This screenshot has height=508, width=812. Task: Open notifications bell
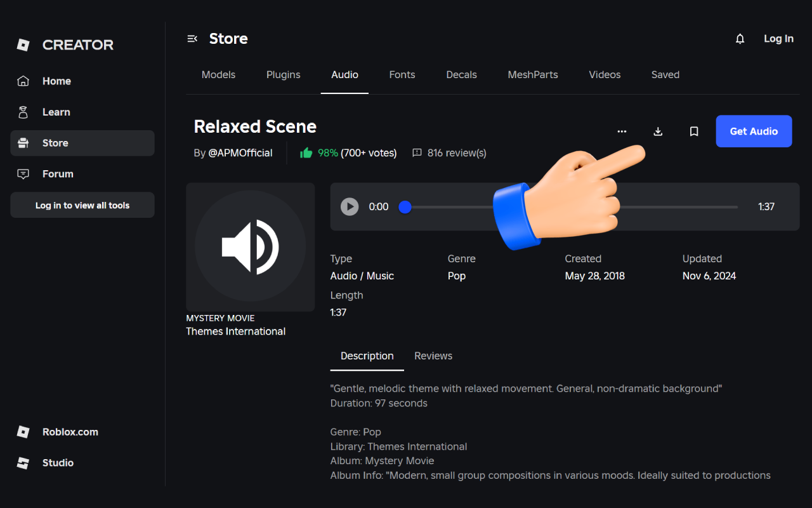click(x=740, y=39)
